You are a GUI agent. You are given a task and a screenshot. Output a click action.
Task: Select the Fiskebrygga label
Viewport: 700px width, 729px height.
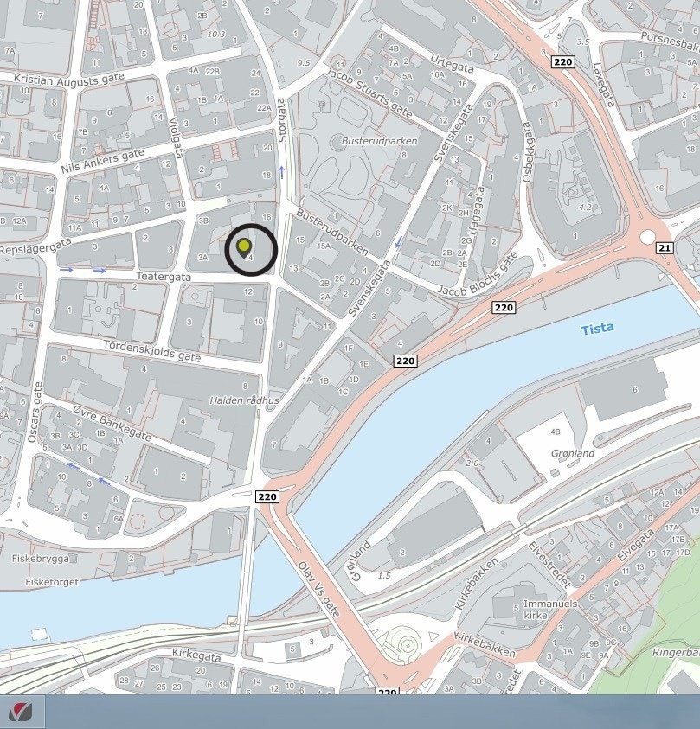tap(41, 559)
